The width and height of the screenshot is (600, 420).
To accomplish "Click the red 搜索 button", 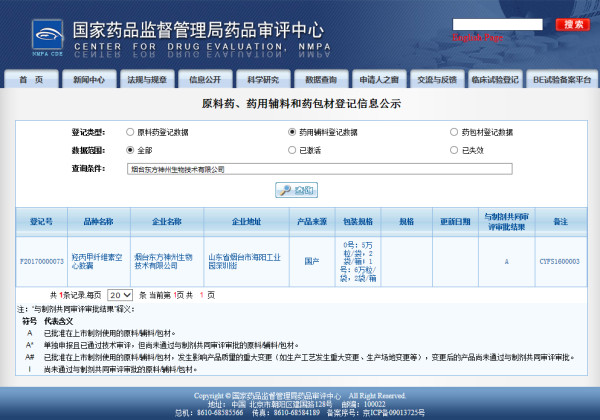I will pos(574,24).
